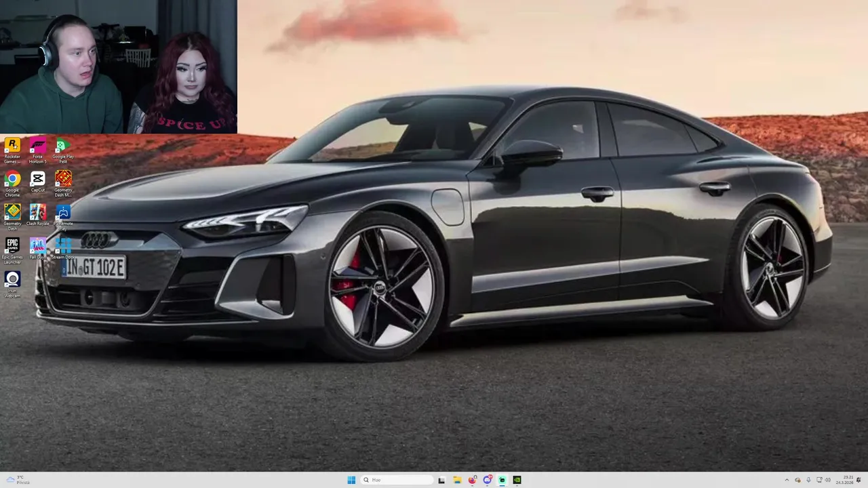The image size is (868, 488).
Task: Open the Iriun Webcam shortcut
Action: (12, 284)
